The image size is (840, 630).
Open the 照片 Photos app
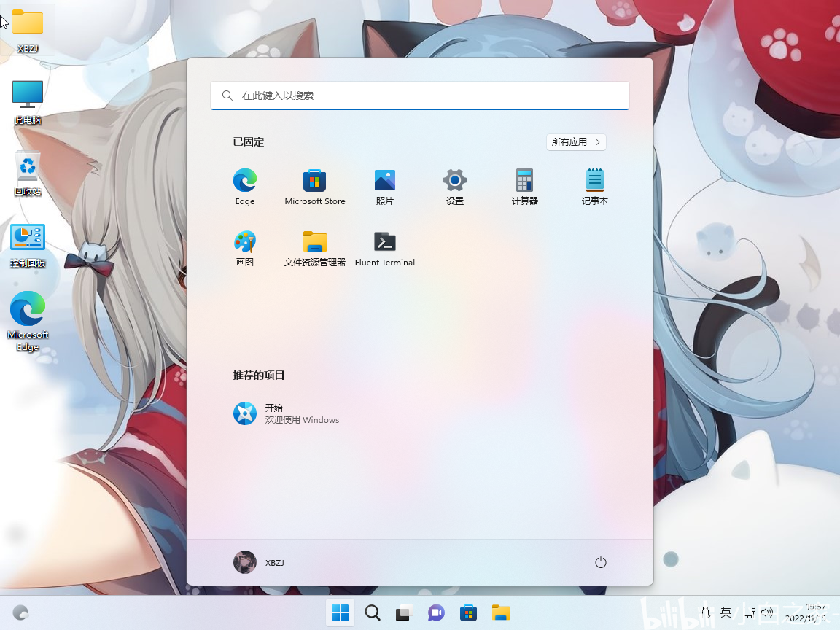tap(385, 187)
